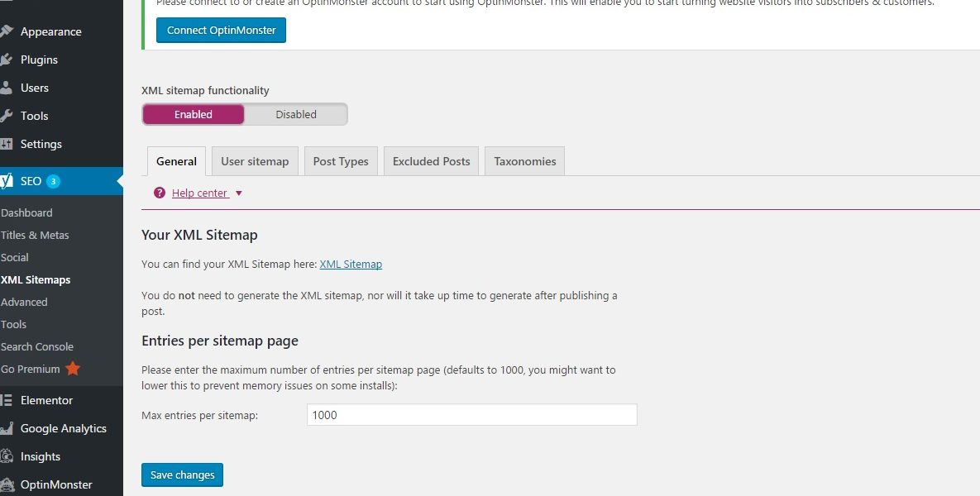The height and width of the screenshot is (496, 980).
Task: Select XML Sitemaps submenu item
Action: point(36,280)
